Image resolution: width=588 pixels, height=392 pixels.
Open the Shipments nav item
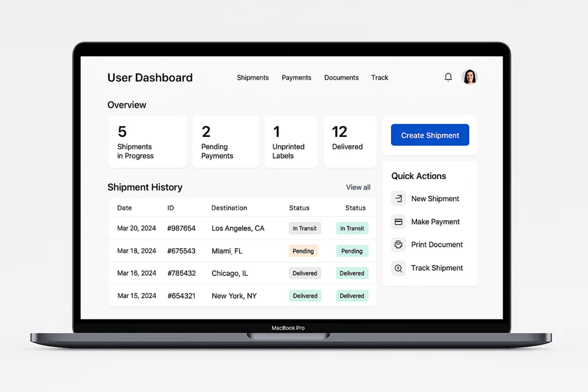[x=253, y=77]
